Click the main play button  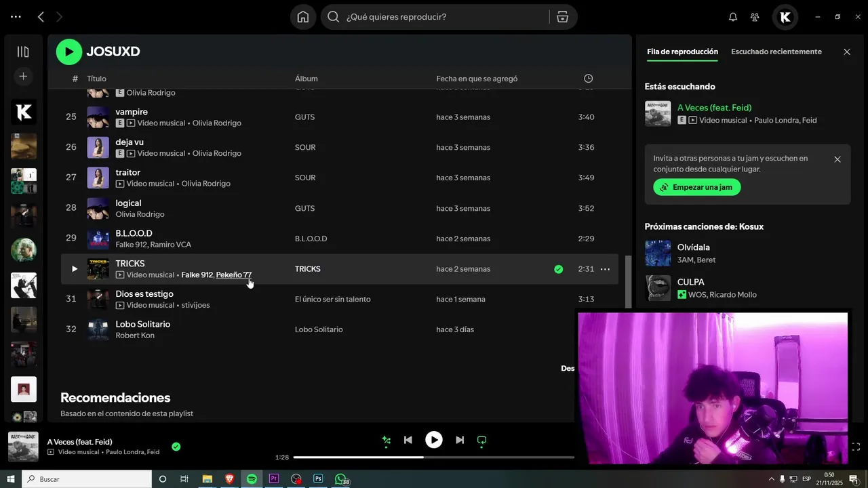[x=434, y=440]
